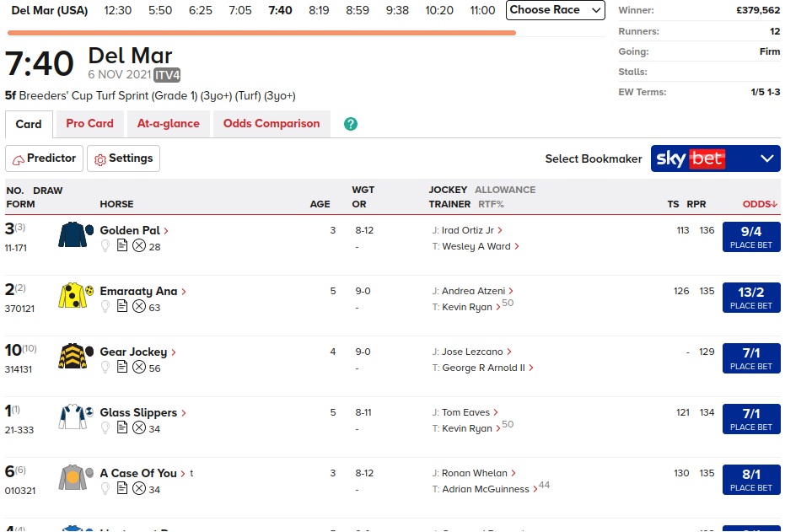The width and height of the screenshot is (785, 532).
Task: Click Golden Pal crossed-circle icon
Action: tap(139, 245)
